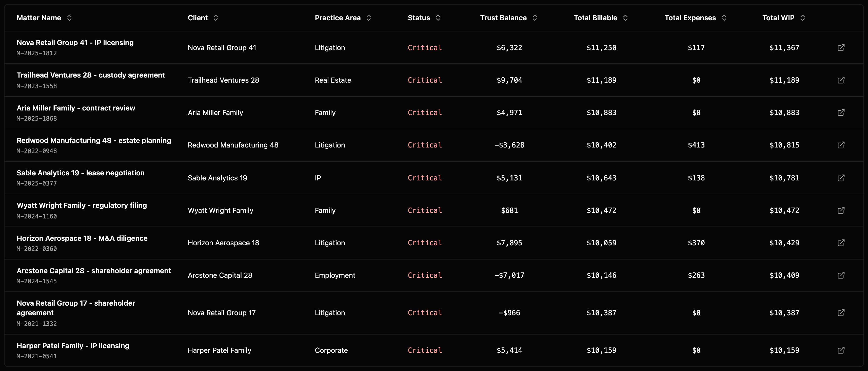
Task: Open Sable Analytics 19 lease negotiation externally
Action: pos(841,178)
